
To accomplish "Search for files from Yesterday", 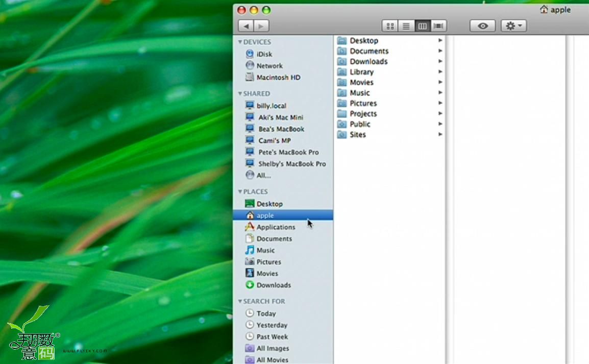I will click(x=283, y=325).
